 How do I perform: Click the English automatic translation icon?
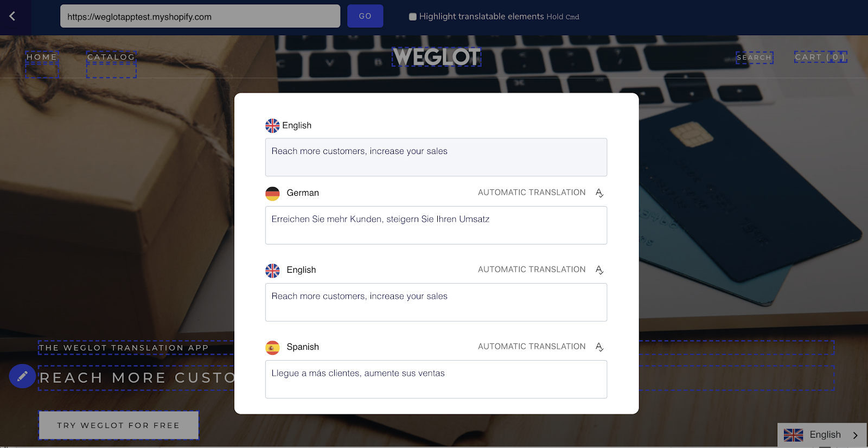coord(599,270)
